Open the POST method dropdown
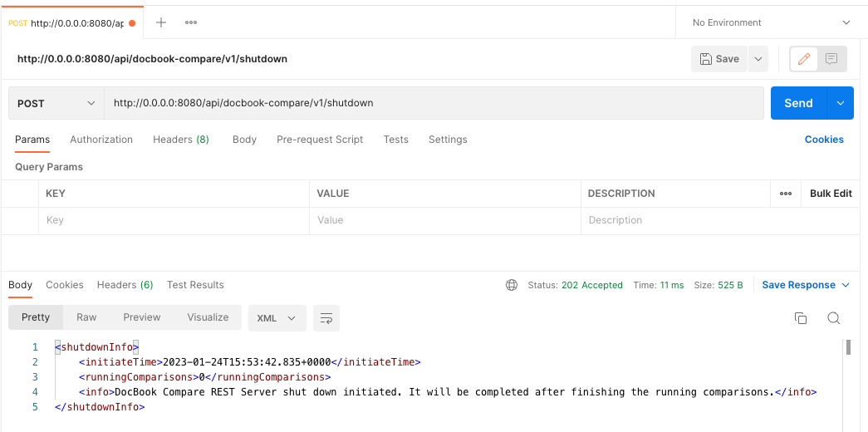The height and width of the screenshot is (432, 868). click(56, 103)
